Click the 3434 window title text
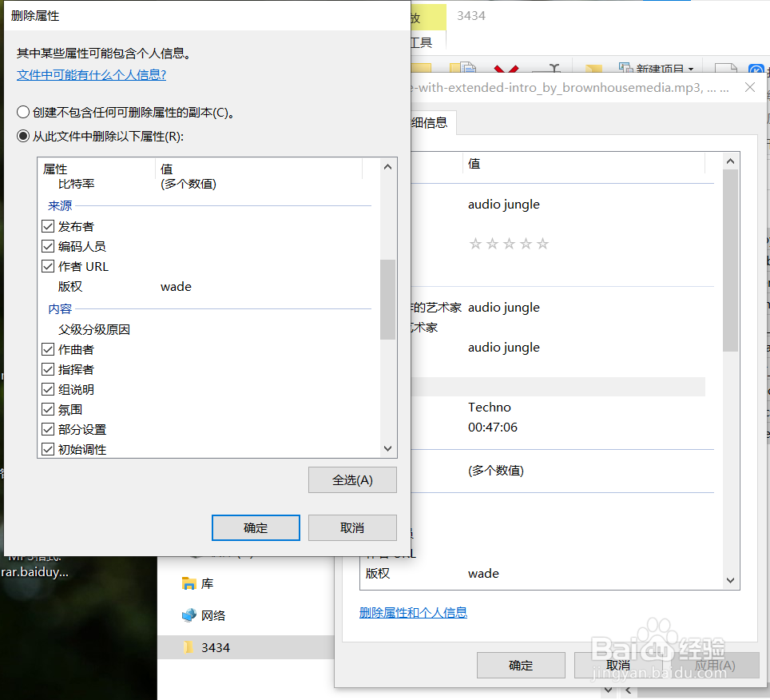Screen dimensions: 770x700 coord(471,16)
